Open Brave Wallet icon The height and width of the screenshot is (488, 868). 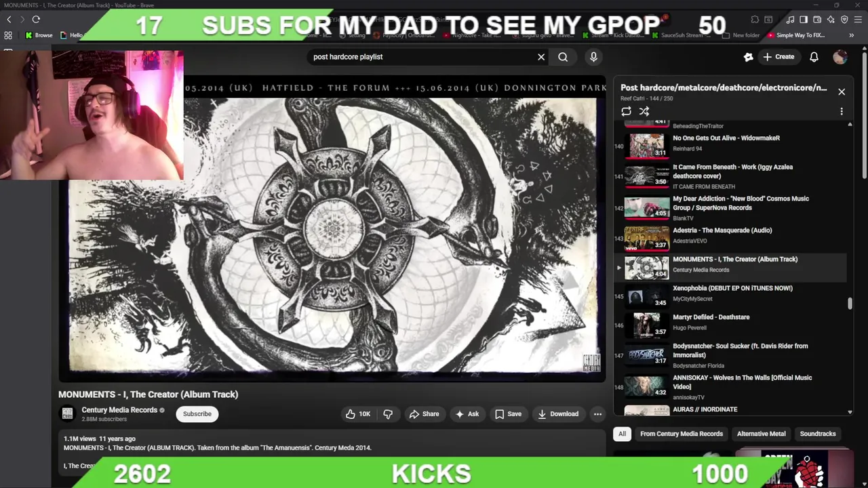(x=817, y=20)
